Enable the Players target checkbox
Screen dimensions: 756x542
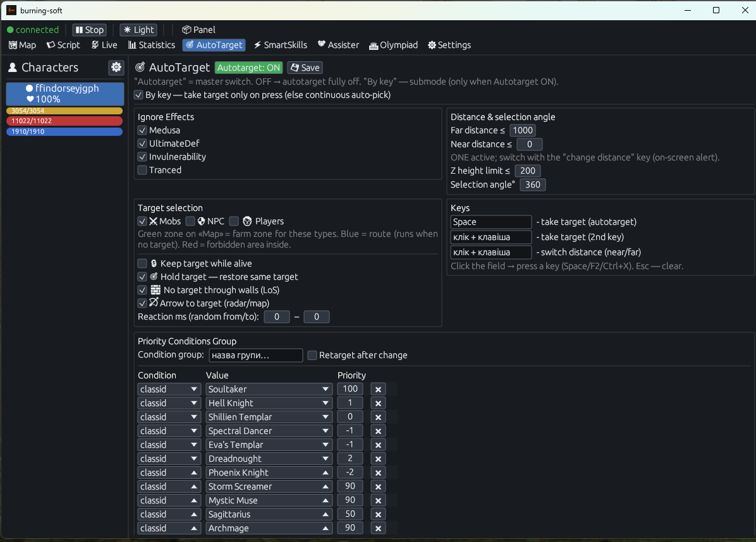click(x=234, y=221)
